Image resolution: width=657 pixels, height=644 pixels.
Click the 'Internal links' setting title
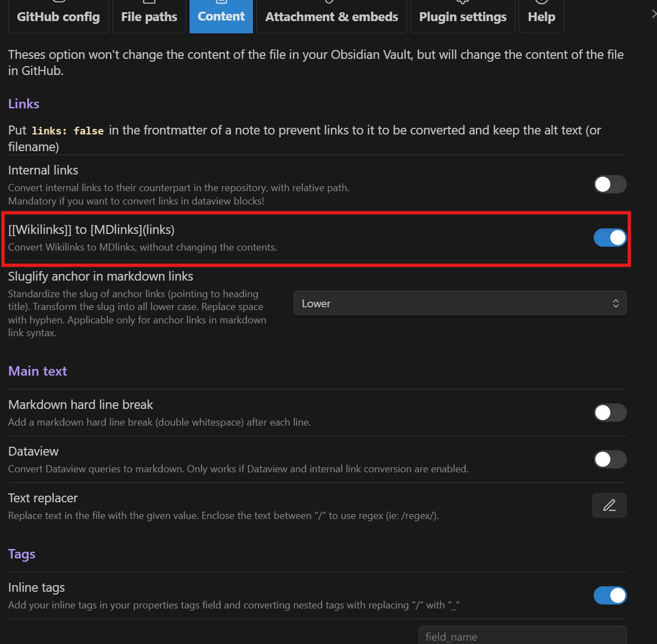43,170
